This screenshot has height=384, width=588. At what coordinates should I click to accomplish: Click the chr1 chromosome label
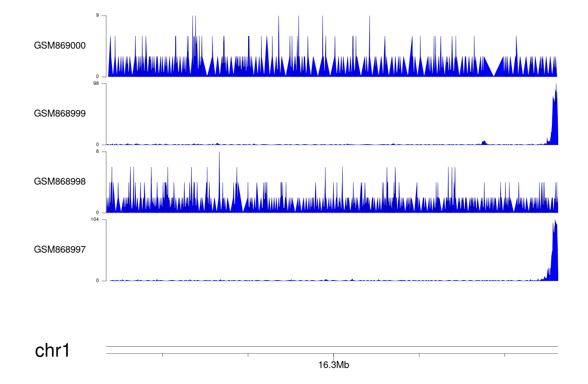[x=52, y=350]
